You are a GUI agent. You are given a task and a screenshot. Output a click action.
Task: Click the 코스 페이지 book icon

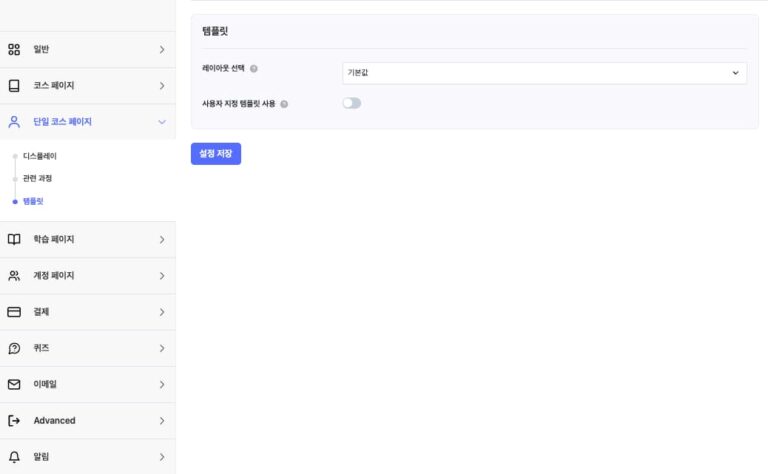(x=14, y=86)
